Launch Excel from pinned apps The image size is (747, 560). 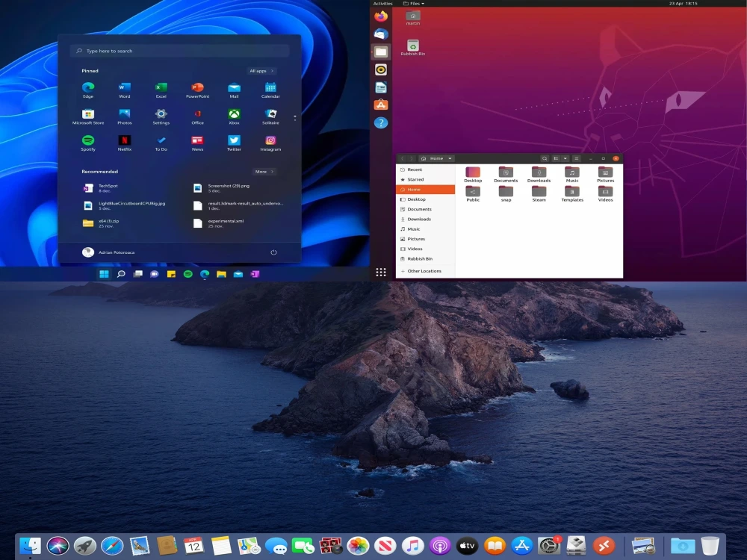[161, 90]
